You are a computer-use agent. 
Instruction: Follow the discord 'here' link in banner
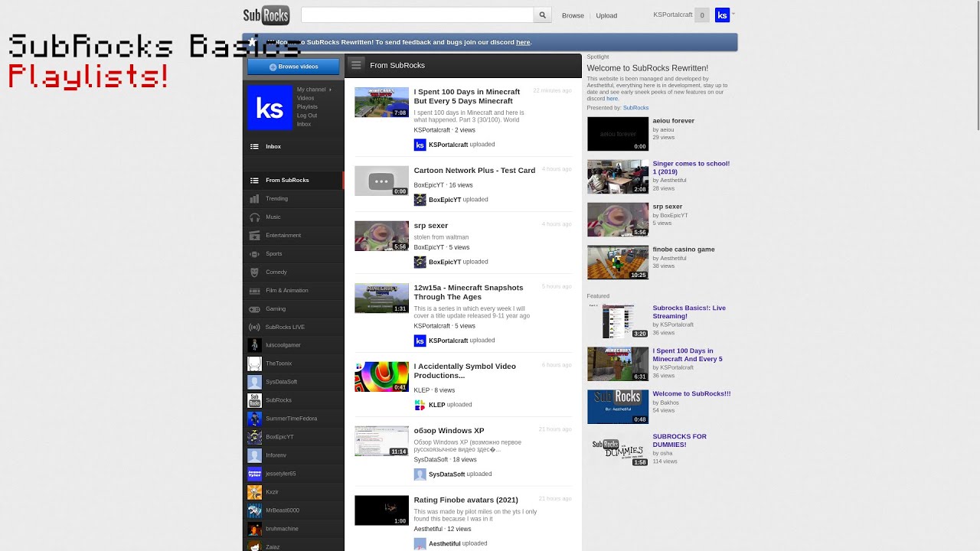pos(523,42)
